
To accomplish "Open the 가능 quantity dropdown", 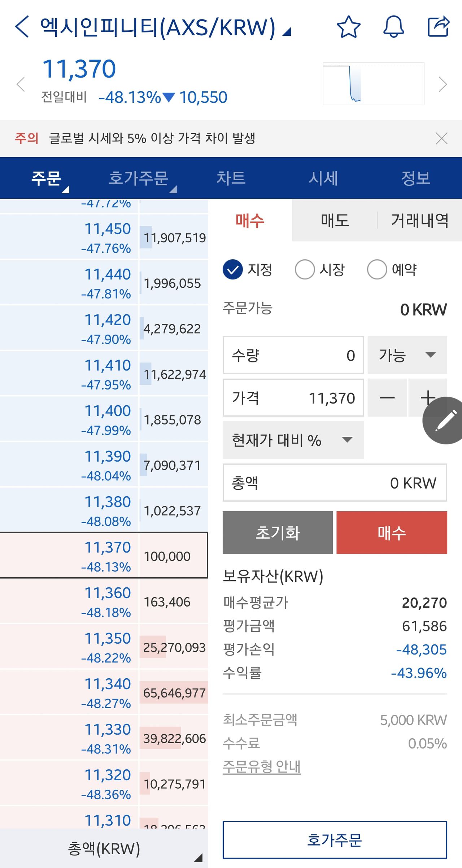I will point(407,355).
